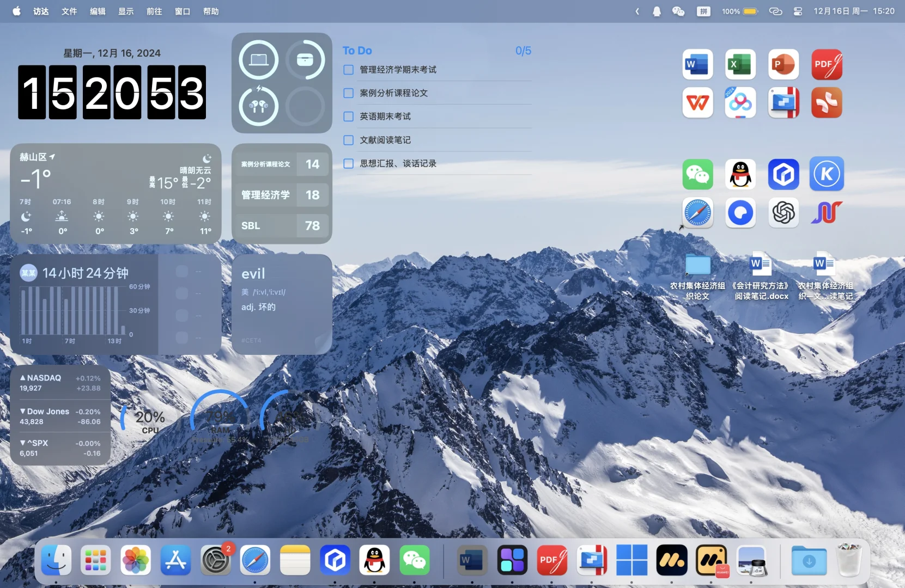905x588 pixels.
Task: Open Notes in the Dock
Action: tap(295, 560)
